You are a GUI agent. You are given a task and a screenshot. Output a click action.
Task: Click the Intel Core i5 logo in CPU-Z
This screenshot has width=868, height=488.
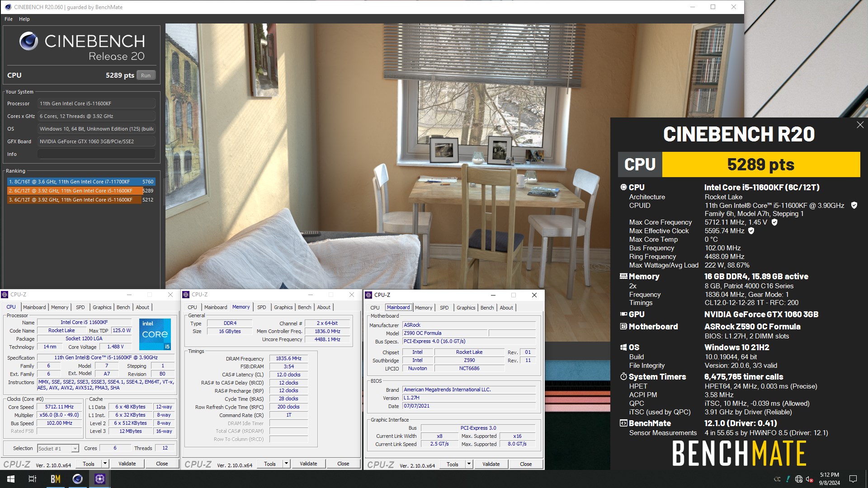pyautogui.click(x=155, y=334)
